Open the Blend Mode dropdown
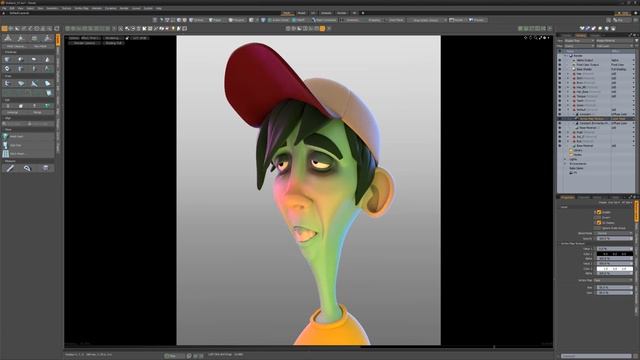This screenshot has width=640, height=360. [x=613, y=233]
